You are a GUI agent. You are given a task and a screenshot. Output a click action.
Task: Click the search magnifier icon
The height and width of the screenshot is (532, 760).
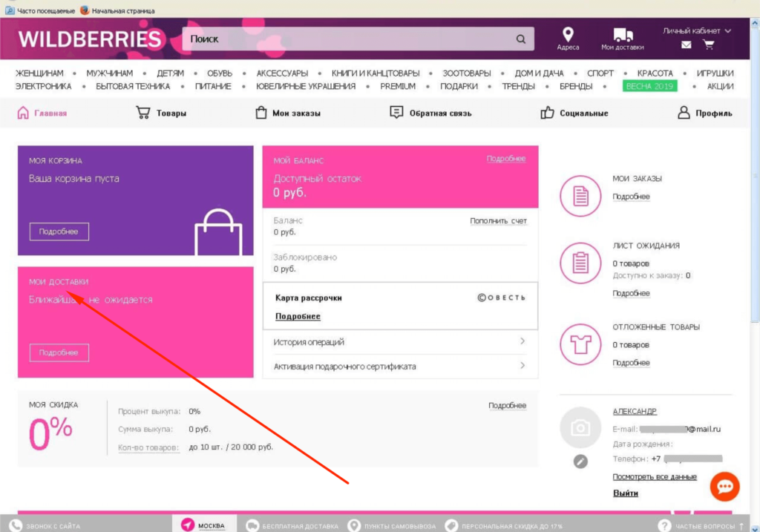tap(521, 39)
